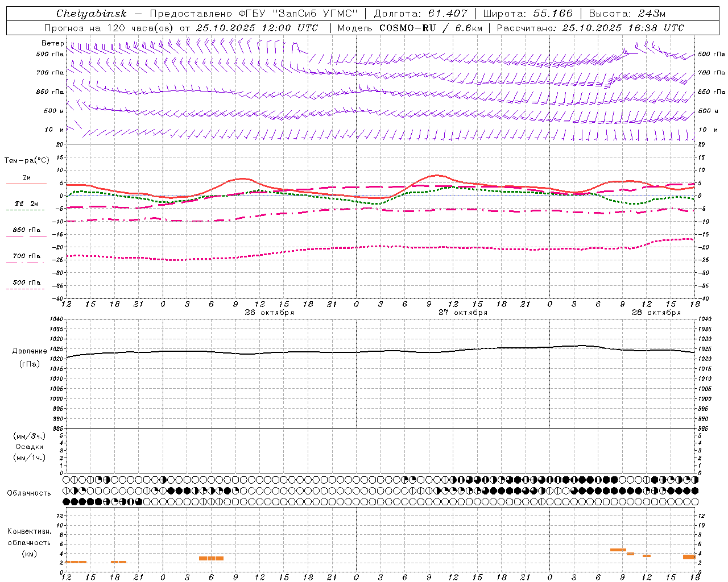Click the Конвективн. panel label
The width and height of the screenshot is (728, 582).
coord(30,531)
